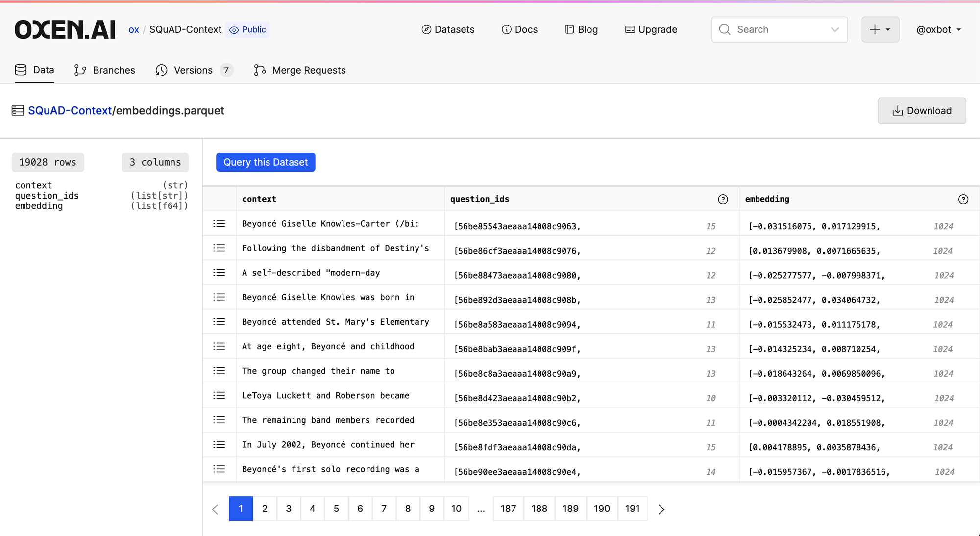Open the plus create-new dropdown
Image resolution: width=980 pixels, height=536 pixels.
pos(880,30)
